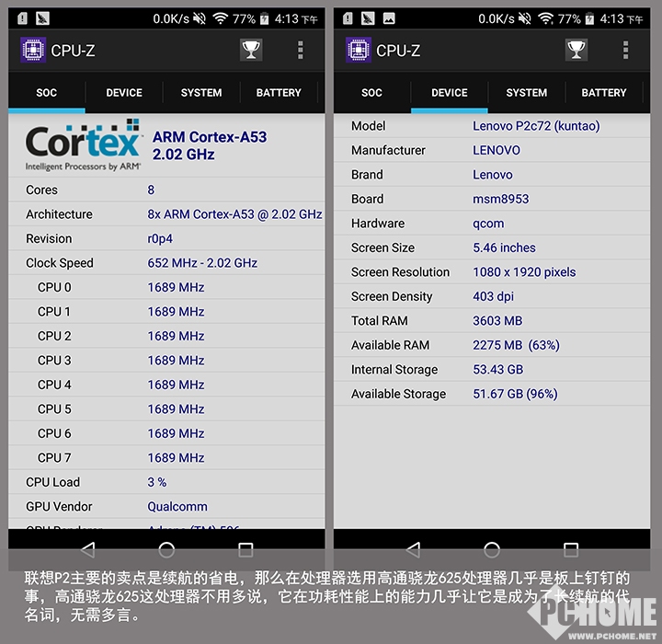The image size is (662, 644).
Task: Tap Revision value r0p4
Action: pos(160,239)
